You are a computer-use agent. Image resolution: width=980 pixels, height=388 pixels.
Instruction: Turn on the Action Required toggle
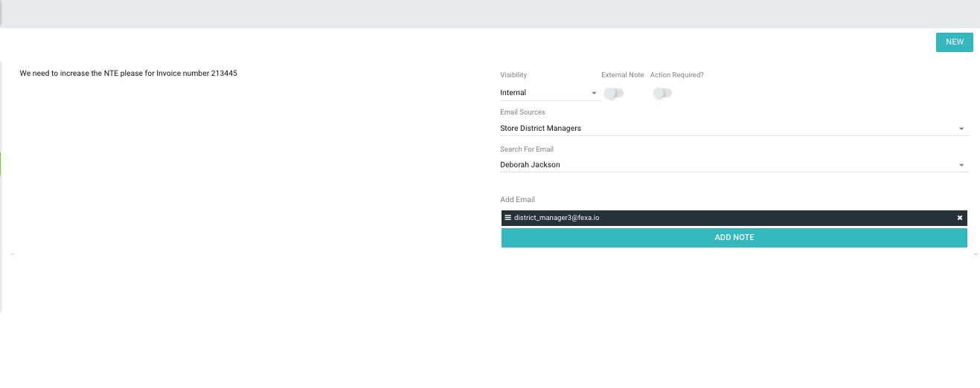pyautogui.click(x=662, y=93)
